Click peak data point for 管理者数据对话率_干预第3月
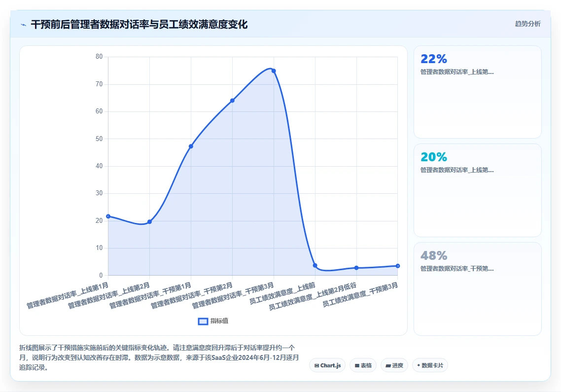The height and width of the screenshot is (392, 561). pos(274,71)
